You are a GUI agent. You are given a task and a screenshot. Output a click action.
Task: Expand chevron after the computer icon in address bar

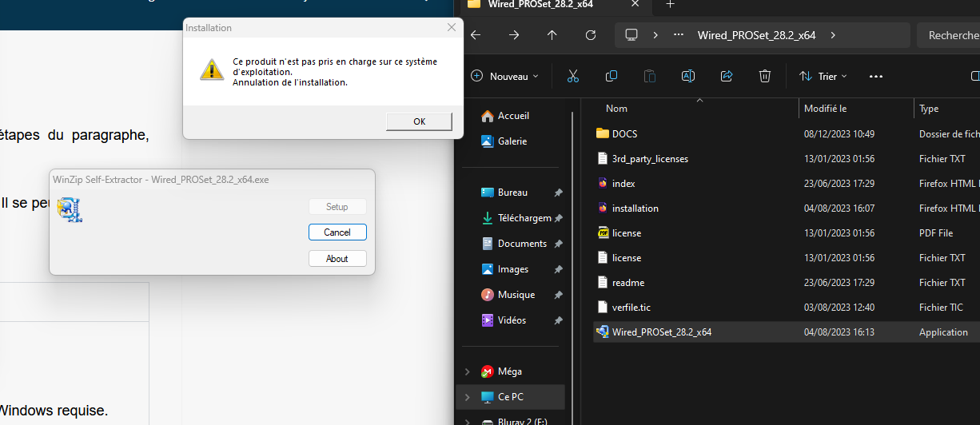click(655, 35)
